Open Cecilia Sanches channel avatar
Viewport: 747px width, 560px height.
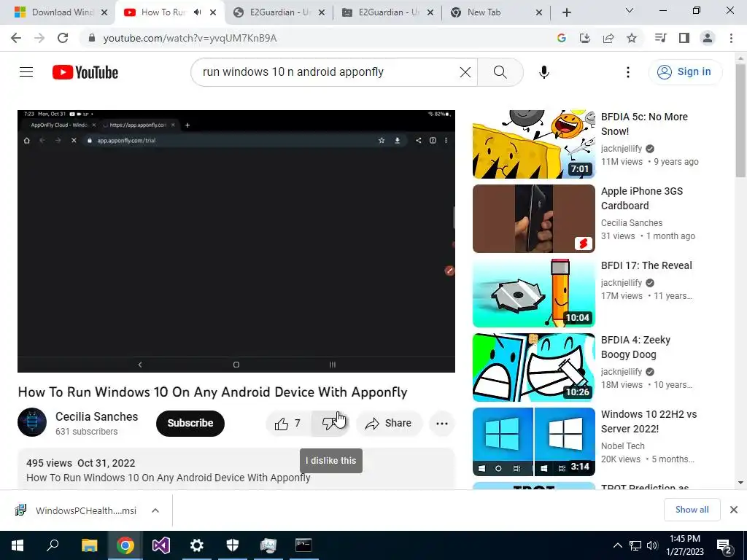32,422
